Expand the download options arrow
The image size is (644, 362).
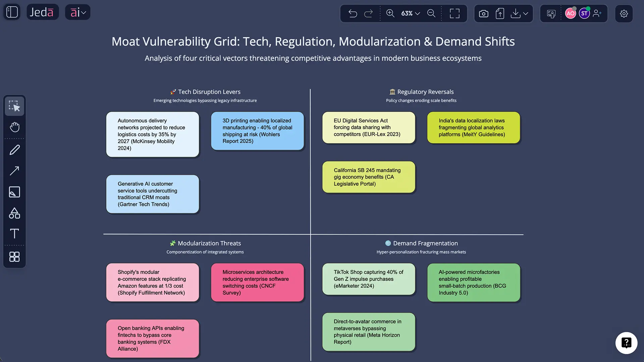pos(526,13)
